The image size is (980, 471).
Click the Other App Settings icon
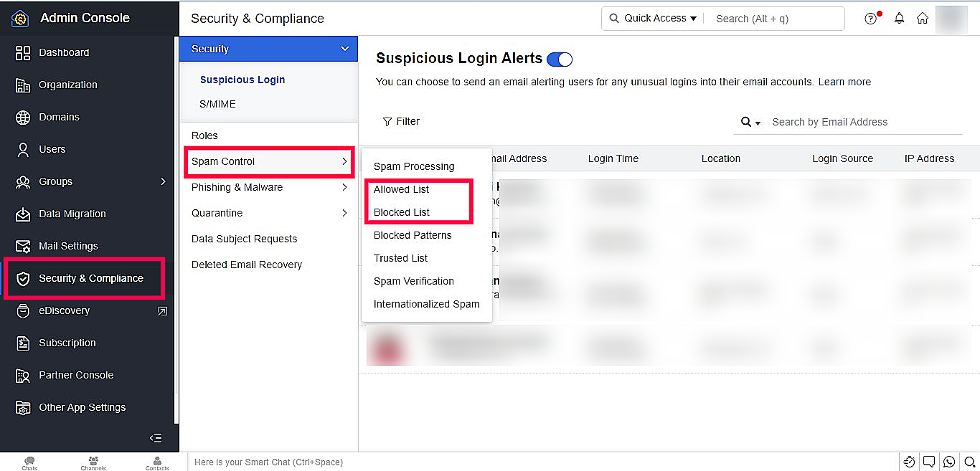23,407
